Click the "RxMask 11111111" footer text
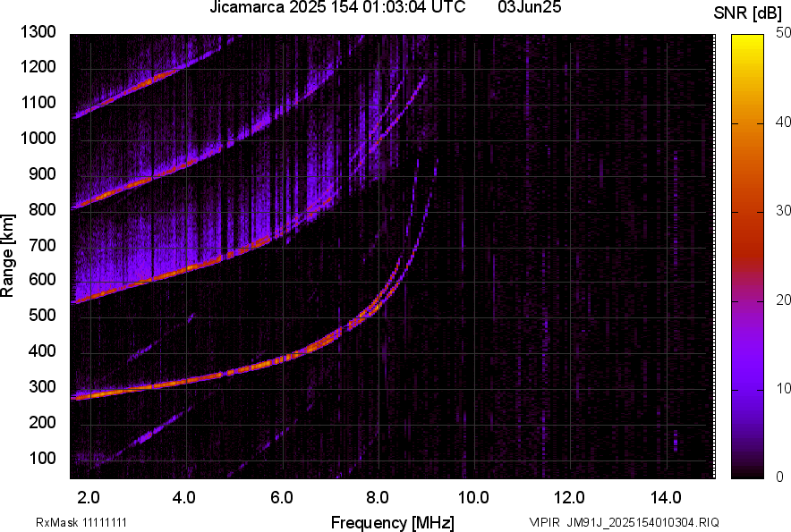 [81, 522]
